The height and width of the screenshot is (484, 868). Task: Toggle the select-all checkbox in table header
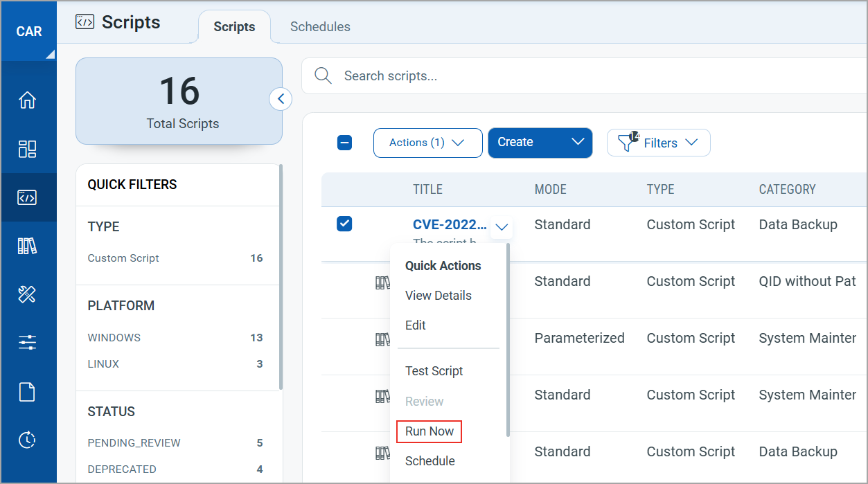coord(344,143)
